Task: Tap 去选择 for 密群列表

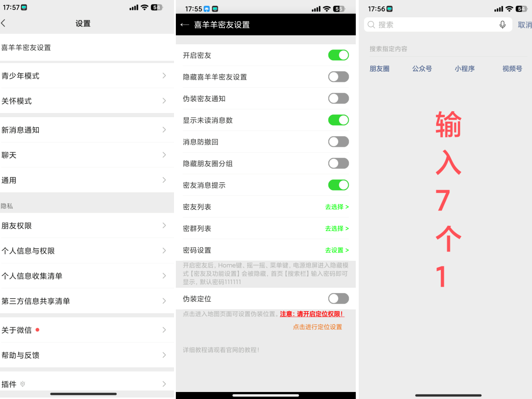Action: [x=337, y=229]
